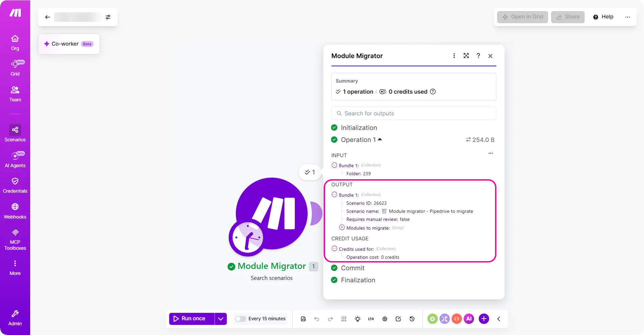The width and height of the screenshot is (644, 335).
Task: Open Credentials section
Action: click(x=15, y=185)
